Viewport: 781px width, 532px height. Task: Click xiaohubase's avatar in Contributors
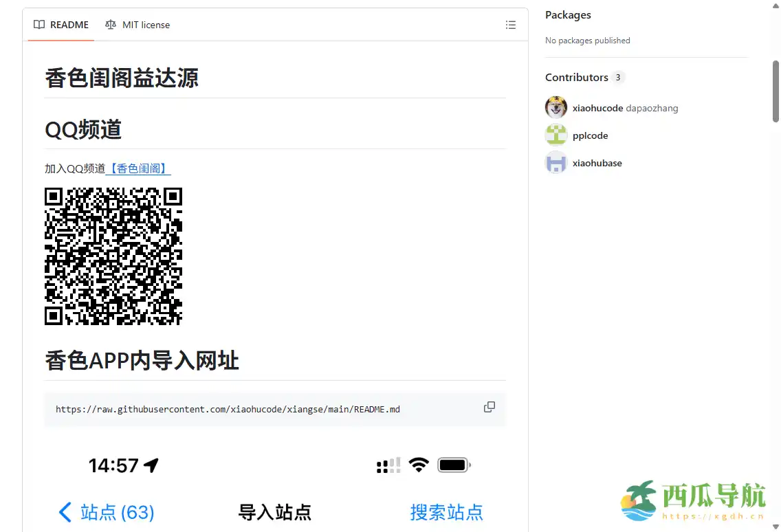tap(555, 162)
